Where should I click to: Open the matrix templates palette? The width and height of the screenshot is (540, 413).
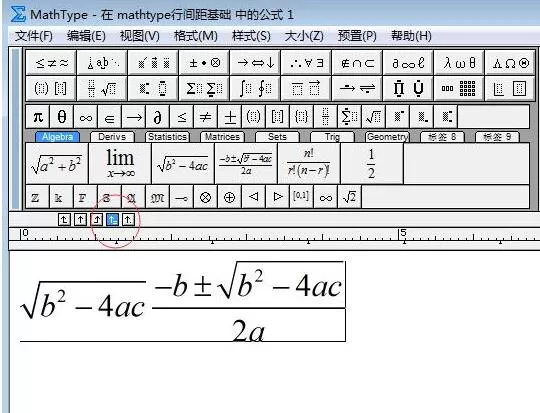[x=459, y=89]
